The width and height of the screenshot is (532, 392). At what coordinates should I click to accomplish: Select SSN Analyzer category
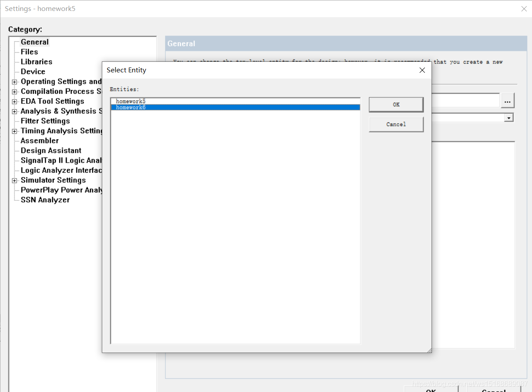(45, 200)
